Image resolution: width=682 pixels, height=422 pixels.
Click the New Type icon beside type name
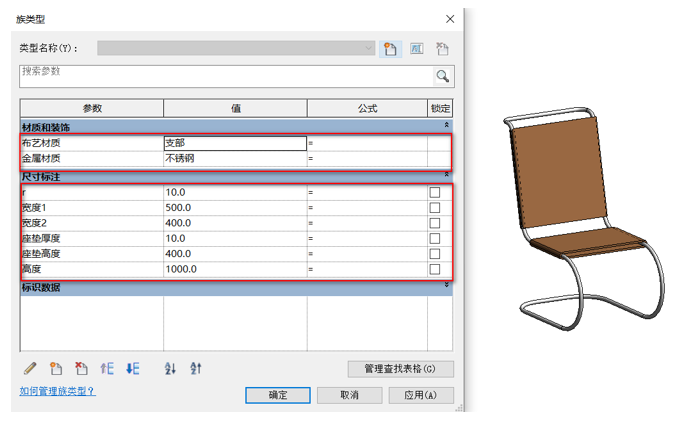390,49
